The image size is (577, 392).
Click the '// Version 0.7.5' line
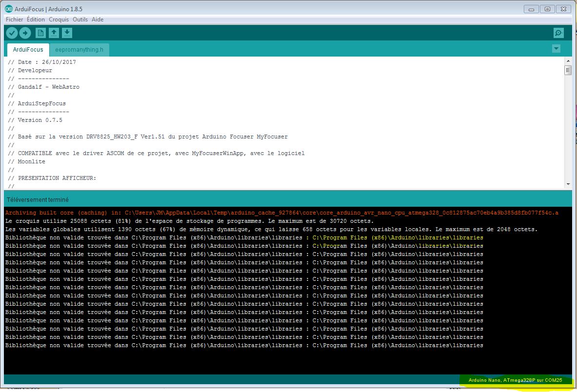[x=35, y=120]
